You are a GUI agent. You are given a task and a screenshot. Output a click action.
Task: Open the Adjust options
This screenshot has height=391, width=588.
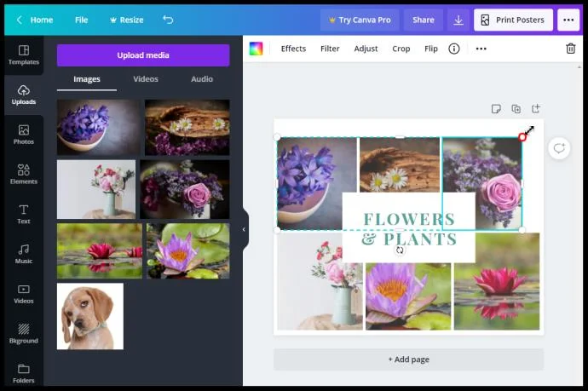point(366,49)
